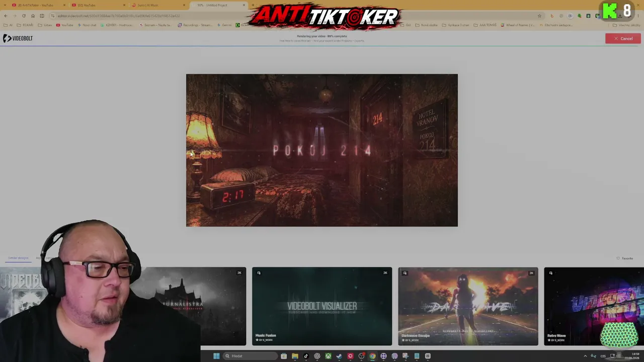The width and height of the screenshot is (644, 362).
Task: Click the 'Rendering your video' status text
Action: pyautogui.click(x=322, y=36)
